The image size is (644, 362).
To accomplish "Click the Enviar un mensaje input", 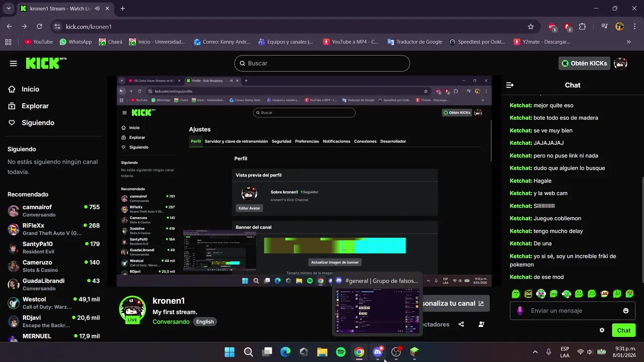I will [x=572, y=311].
